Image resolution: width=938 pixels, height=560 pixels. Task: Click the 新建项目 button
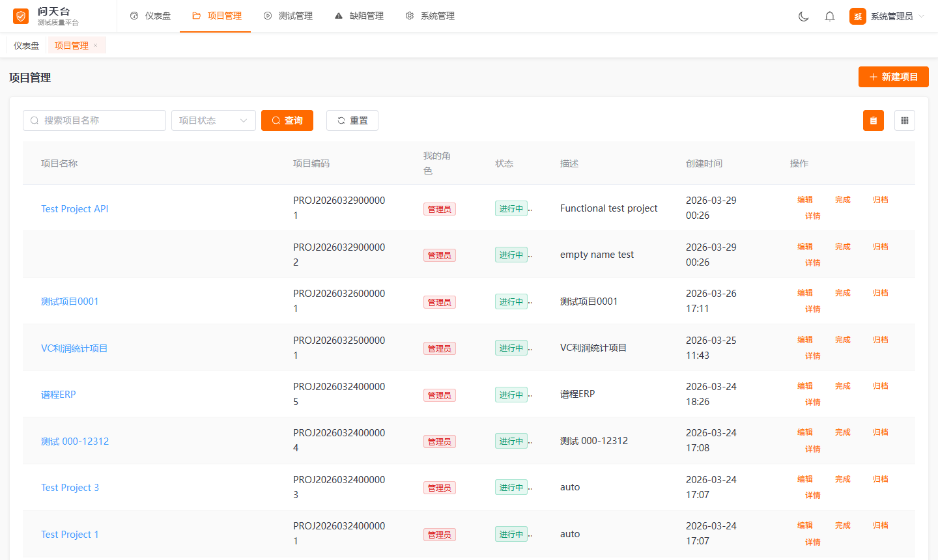894,77
